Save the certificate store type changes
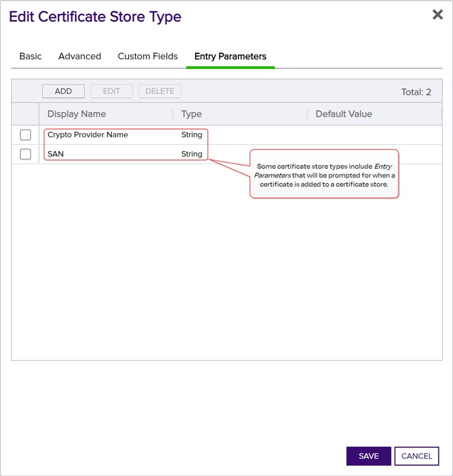This screenshot has height=476, width=453. tap(368, 456)
